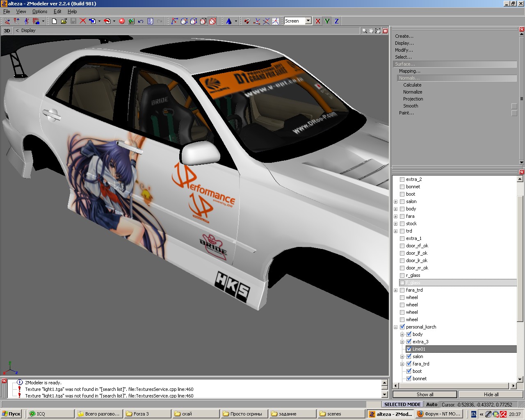Open dropdown arrow beside the Export icon
Image resolution: width=525 pixels, height=420 pixels.
click(114, 21)
